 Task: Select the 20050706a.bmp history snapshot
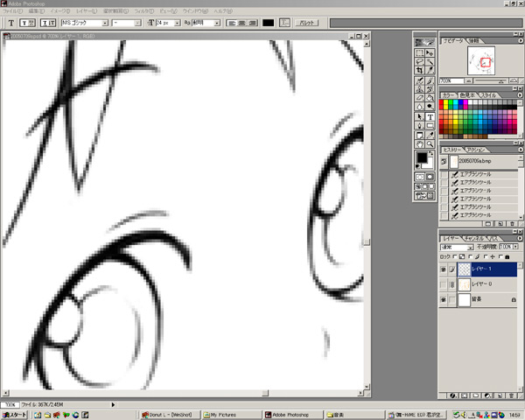point(477,162)
